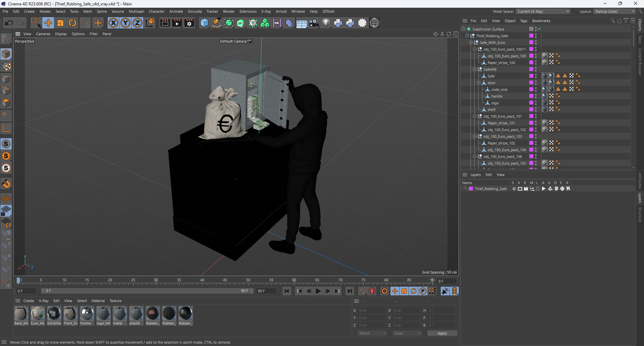The image size is (644, 346).
Task: Toggle layer render icon for Thief_Robbing_Safe
Action: tap(526, 189)
